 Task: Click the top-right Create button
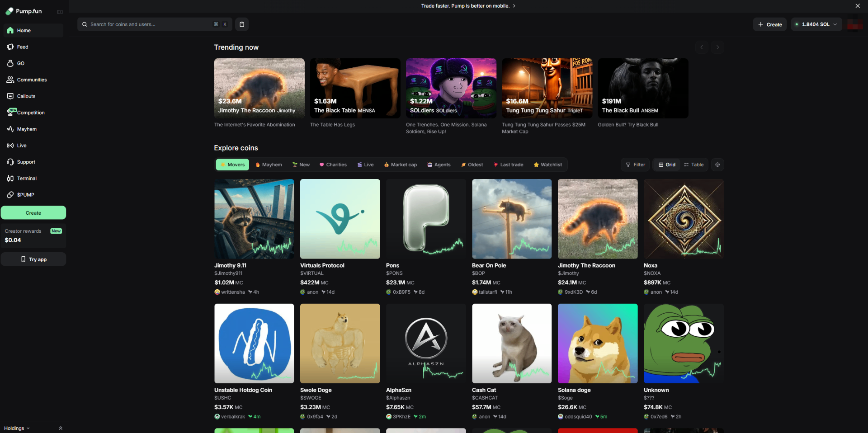770,24
